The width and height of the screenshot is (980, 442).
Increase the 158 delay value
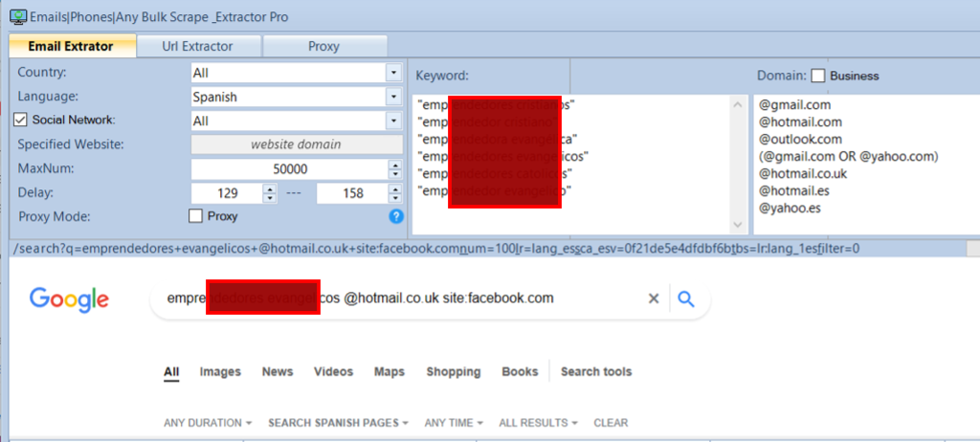click(x=395, y=188)
